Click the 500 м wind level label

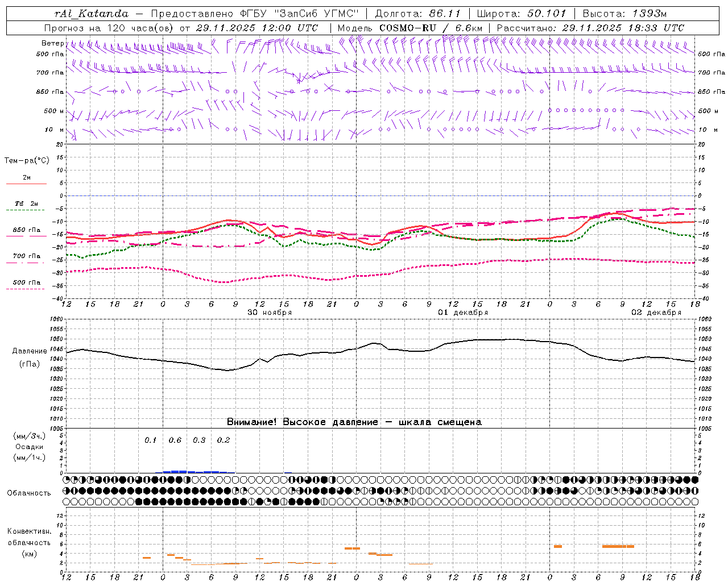pyautogui.click(x=54, y=111)
